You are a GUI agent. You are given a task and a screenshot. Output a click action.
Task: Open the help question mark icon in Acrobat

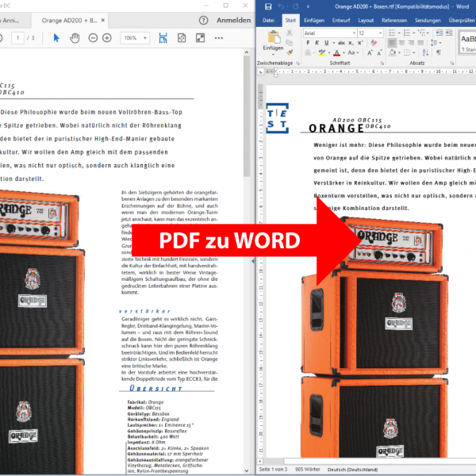click(203, 21)
